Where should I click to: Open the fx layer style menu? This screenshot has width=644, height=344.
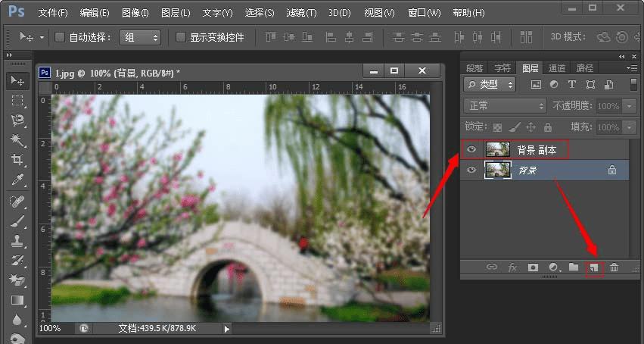(x=512, y=267)
